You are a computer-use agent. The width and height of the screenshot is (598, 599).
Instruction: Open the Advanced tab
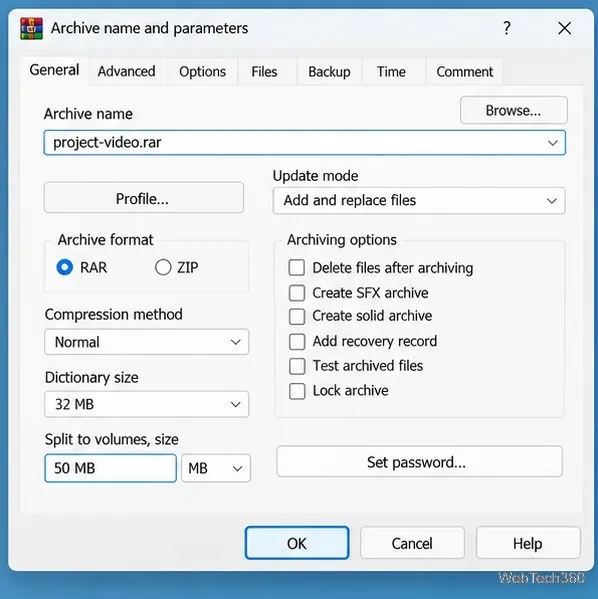point(126,71)
